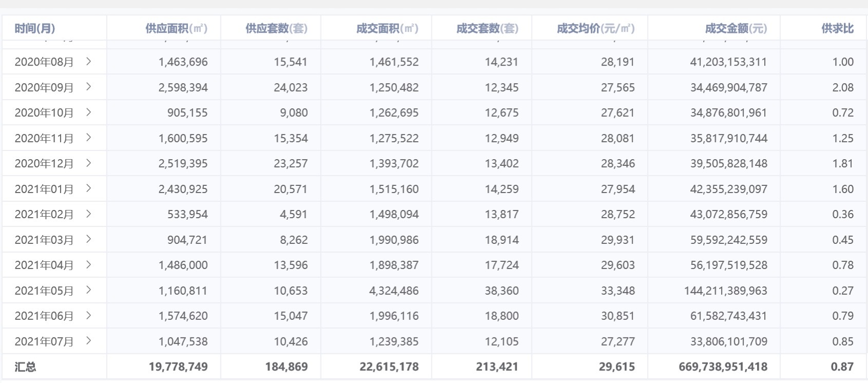Click the 时间(月) column header

(x=35, y=28)
